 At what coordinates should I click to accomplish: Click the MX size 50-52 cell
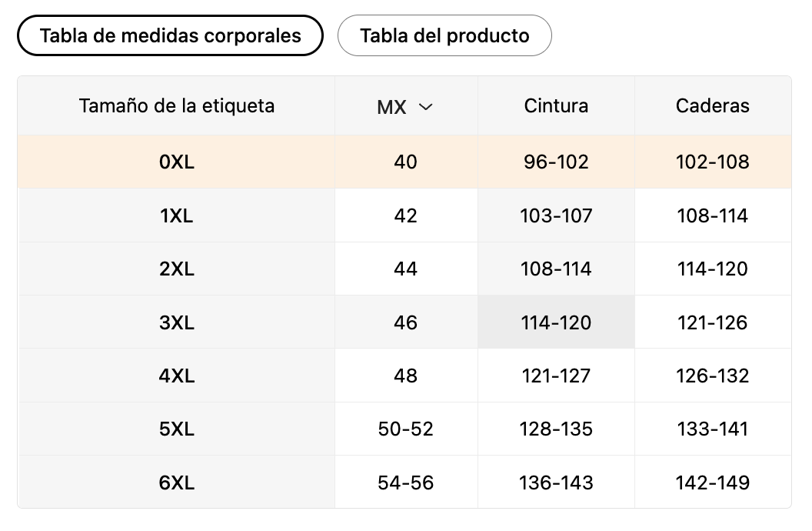405,429
